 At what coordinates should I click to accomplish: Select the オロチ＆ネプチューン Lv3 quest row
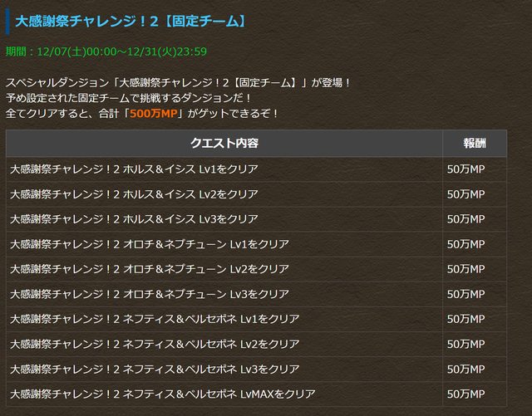pyautogui.click(x=257, y=294)
